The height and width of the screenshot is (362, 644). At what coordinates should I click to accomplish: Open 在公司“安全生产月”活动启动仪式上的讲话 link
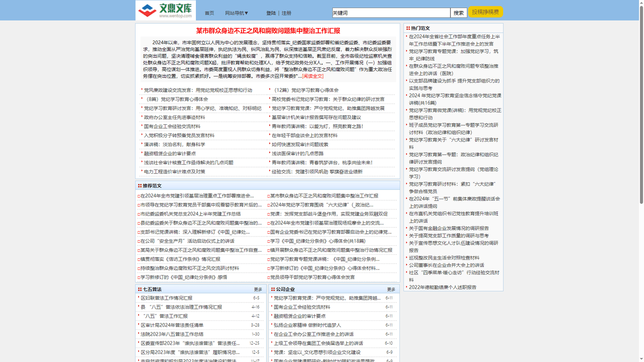[187, 241]
